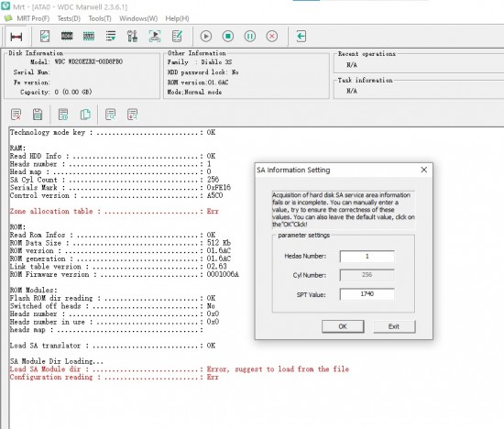The image size is (504, 429).
Task: Click the Exit button in dialog
Action: point(394,326)
